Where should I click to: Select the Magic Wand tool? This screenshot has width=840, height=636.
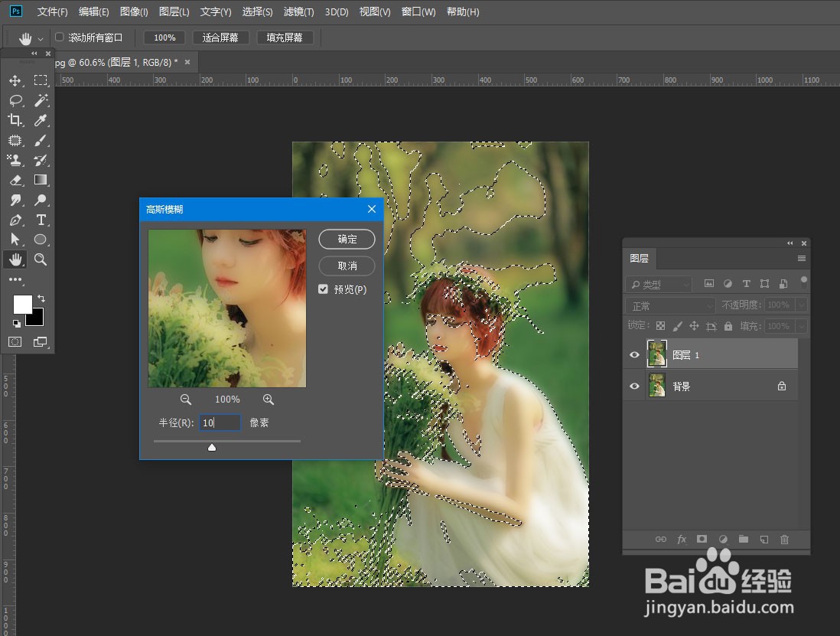[x=41, y=100]
